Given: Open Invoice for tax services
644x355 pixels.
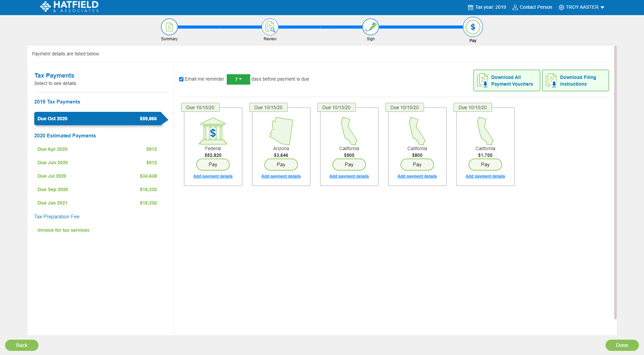Looking at the screenshot, I should point(63,230).
